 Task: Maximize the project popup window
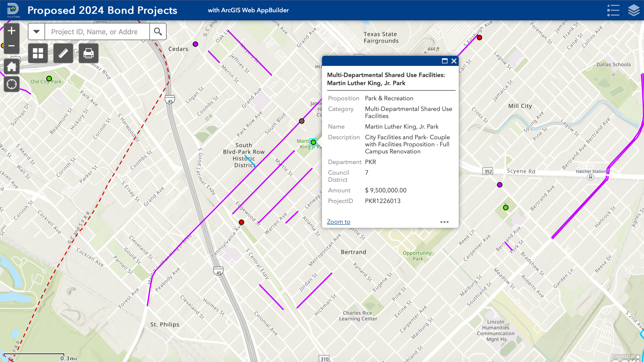click(x=445, y=61)
